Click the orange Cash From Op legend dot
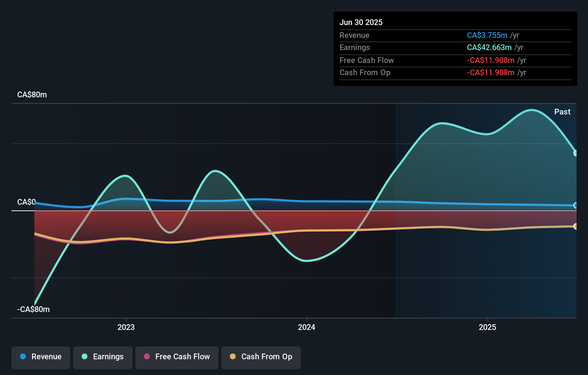The height and width of the screenshot is (375, 588). point(233,356)
